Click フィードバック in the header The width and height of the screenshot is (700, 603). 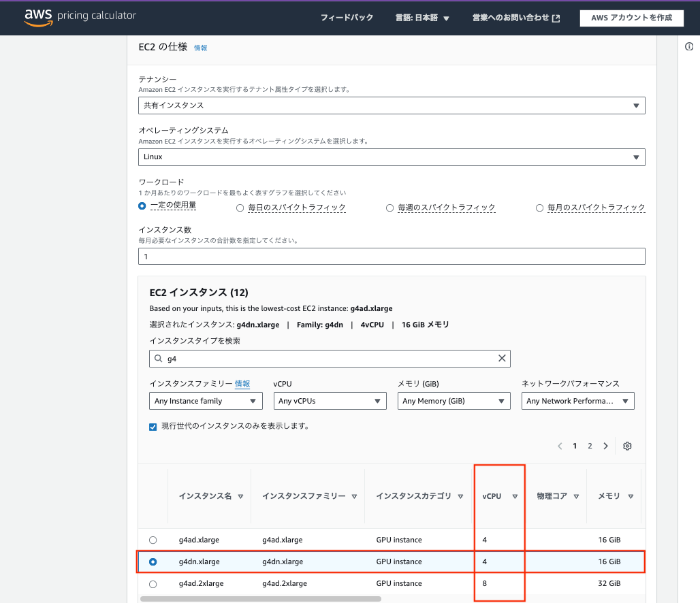347,18
